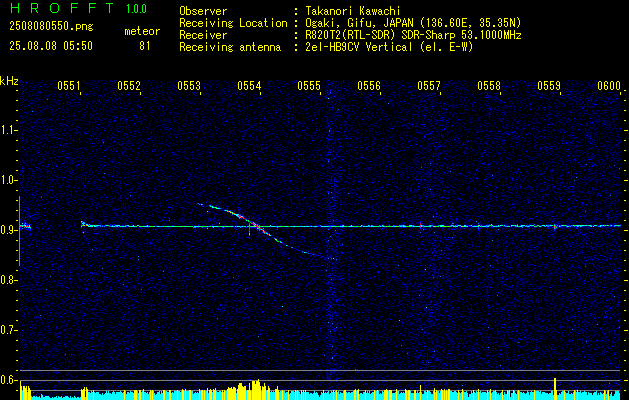Click the 0.7 kHz axis label
The height and width of the screenshot is (400, 629).
tap(8, 330)
